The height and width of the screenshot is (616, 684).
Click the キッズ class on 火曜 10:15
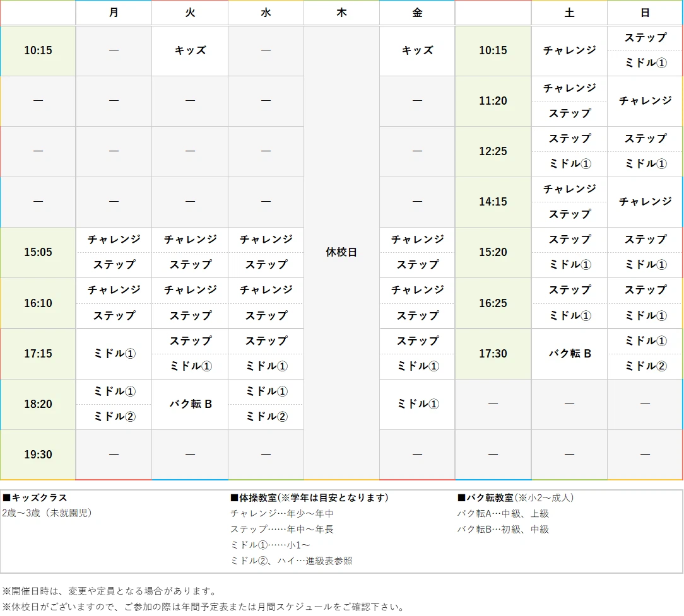tap(189, 50)
